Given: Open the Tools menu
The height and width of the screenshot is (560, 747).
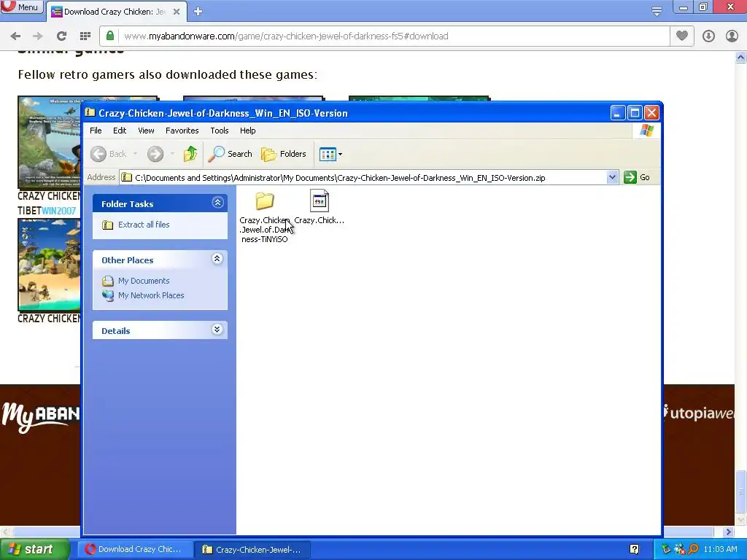Looking at the screenshot, I should pos(219,131).
